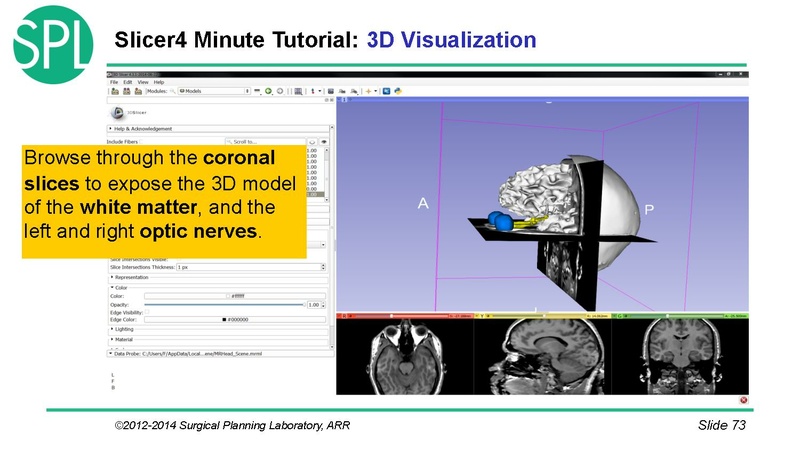
Task: Click the Opacity value field 1.00
Action: coord(313,305)
